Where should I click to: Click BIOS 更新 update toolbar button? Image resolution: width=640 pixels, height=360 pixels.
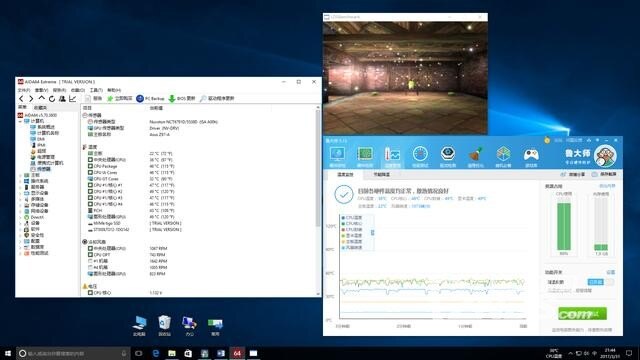[182, 98]
